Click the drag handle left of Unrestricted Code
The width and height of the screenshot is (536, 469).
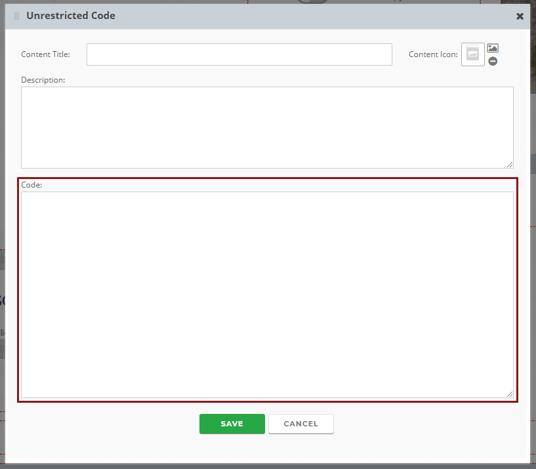pos(16,16)
